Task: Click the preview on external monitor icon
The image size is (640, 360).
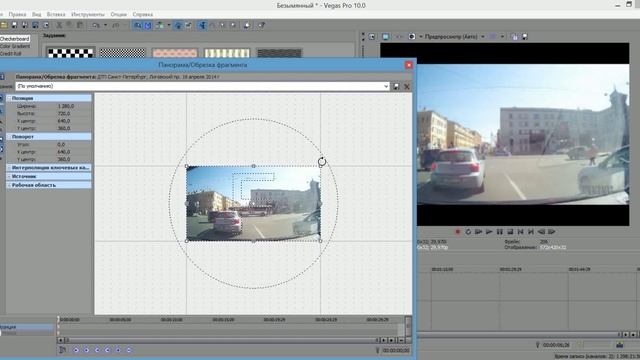Action: (x=385, y=37)
